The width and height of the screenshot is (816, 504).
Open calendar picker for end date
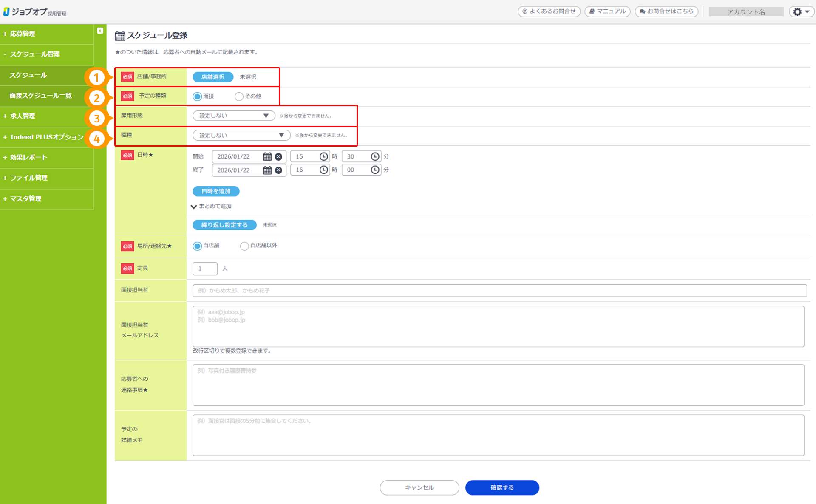(267, 170)
